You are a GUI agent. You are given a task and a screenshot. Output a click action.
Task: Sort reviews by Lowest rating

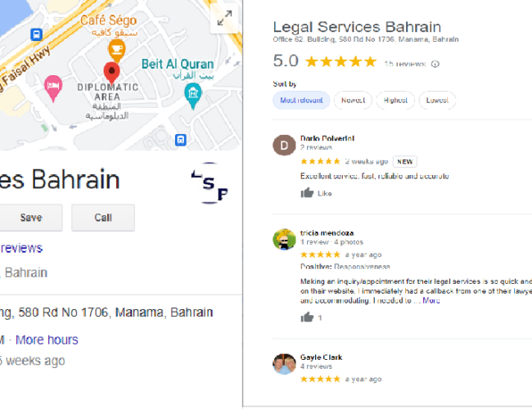coord(437,101)
